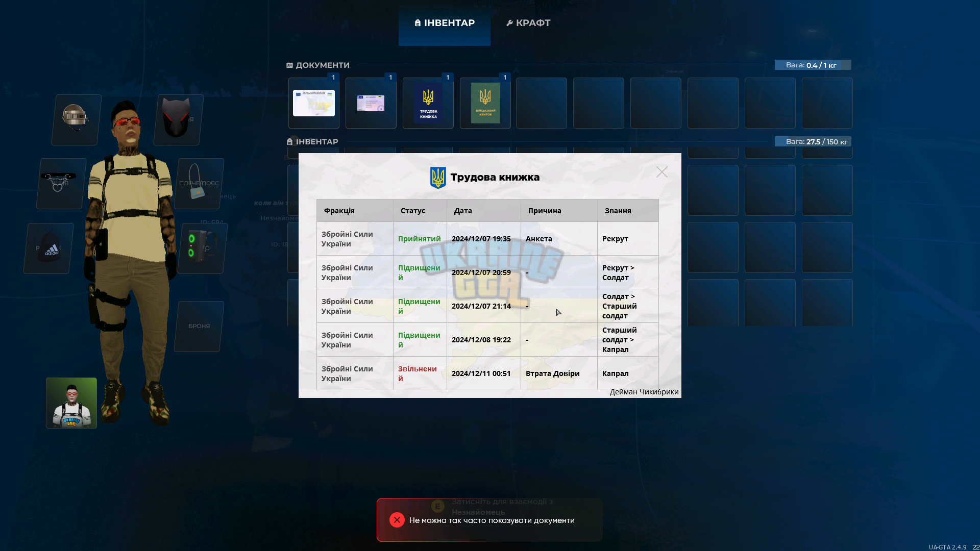Open the Військовий квиток document item
The height and width of the screenshot is (551, 980).
point(485,103)
